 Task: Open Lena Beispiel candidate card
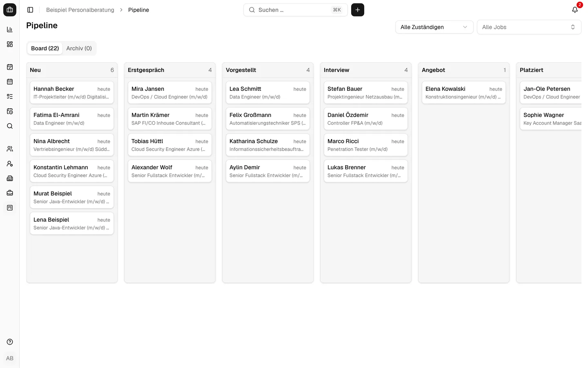click(x=72, y=223)
